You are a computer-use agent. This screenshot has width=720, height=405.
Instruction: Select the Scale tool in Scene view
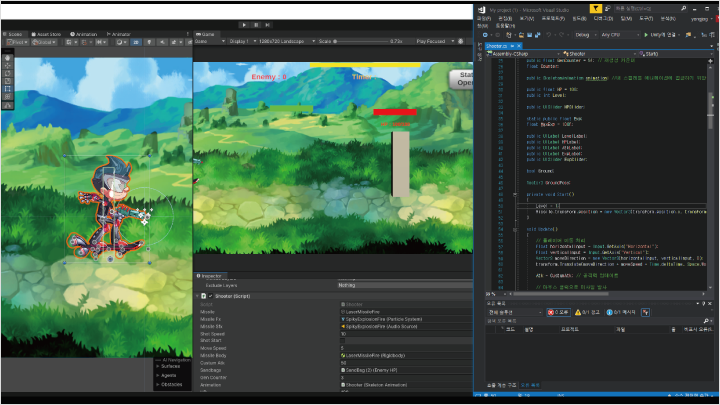point(7,81)
